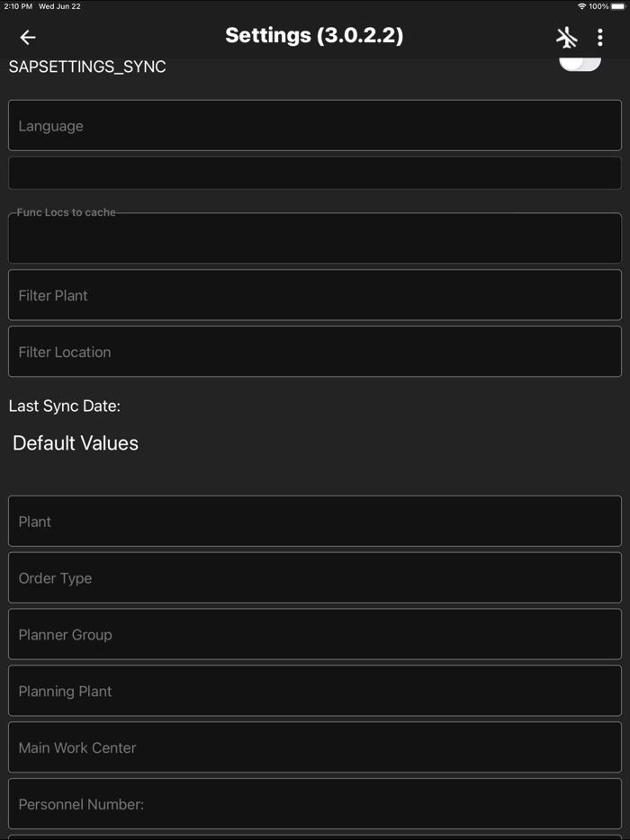This screenshot has height=840, width=630.
Task: Tap the Last Sync Date label
Action: pos(62,406)
